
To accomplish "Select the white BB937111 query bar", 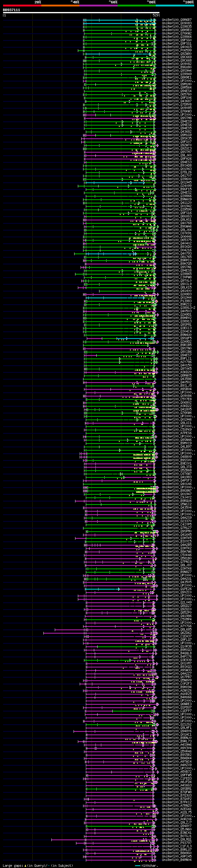I will tap(81, 13).
